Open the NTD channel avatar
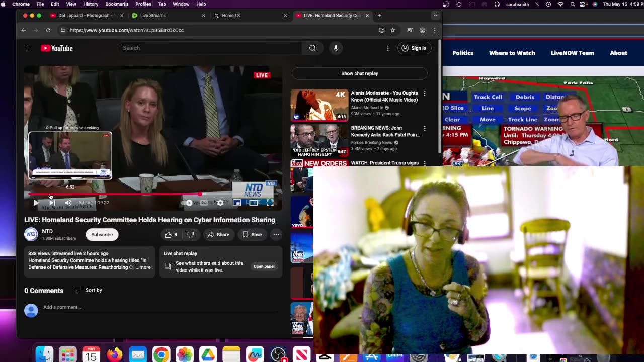The width and height of the screenshot is (644, 362). 31,234
